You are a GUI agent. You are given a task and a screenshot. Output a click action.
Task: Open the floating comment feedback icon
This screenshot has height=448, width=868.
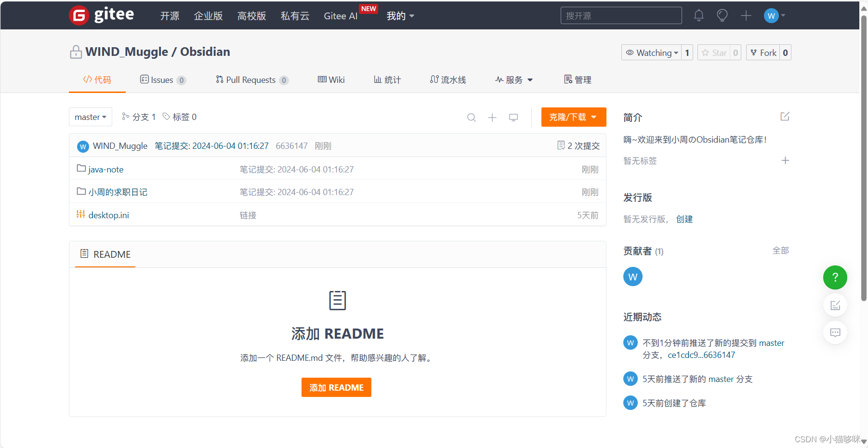pyautogui.click(x=835, y=332)
